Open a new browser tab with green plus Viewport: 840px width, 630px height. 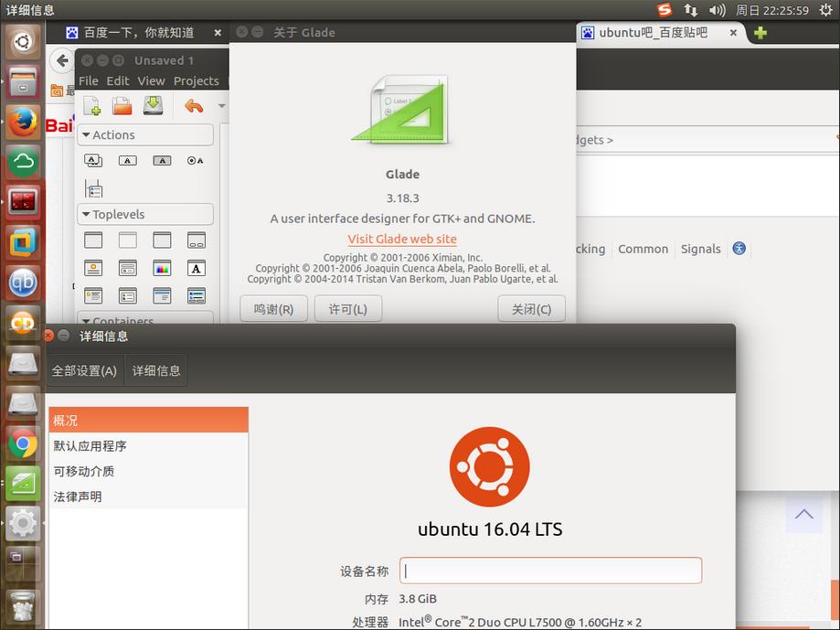click(x=760, y=33)
